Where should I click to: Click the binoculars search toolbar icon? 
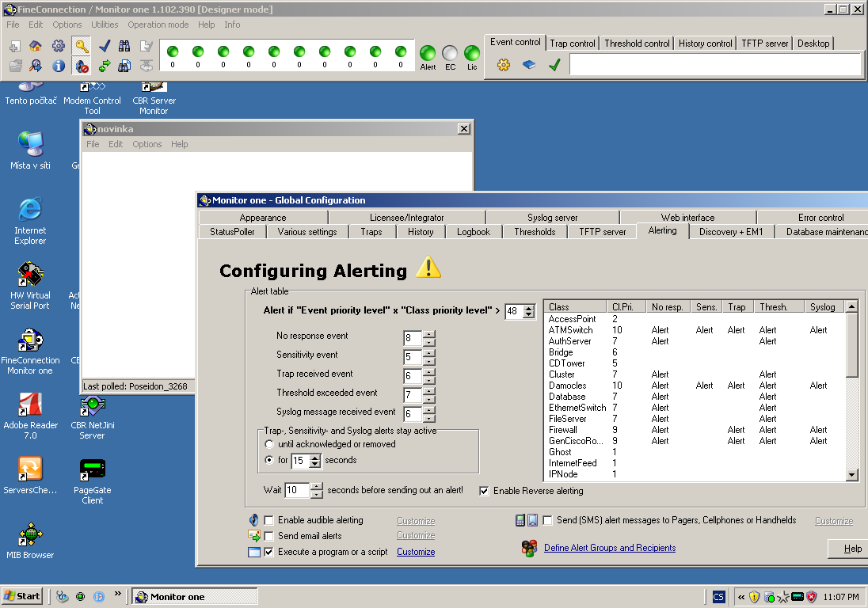click(124, 46)
